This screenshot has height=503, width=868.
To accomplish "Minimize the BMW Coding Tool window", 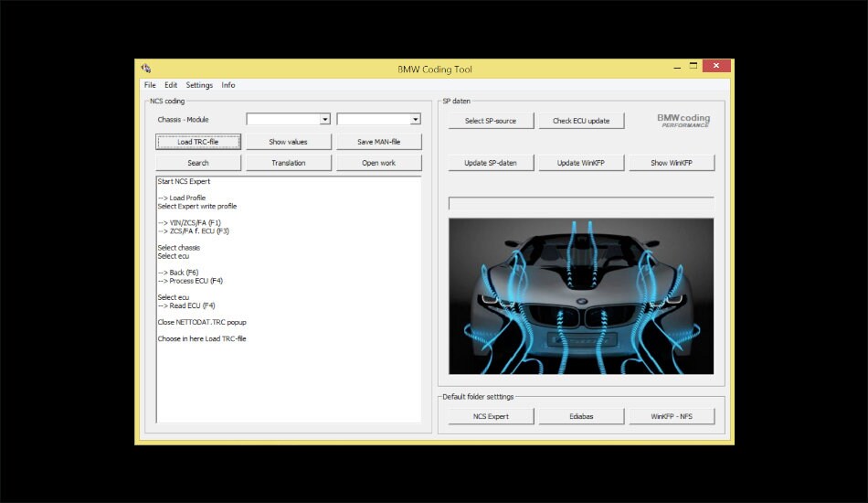I will pos(677,66).
